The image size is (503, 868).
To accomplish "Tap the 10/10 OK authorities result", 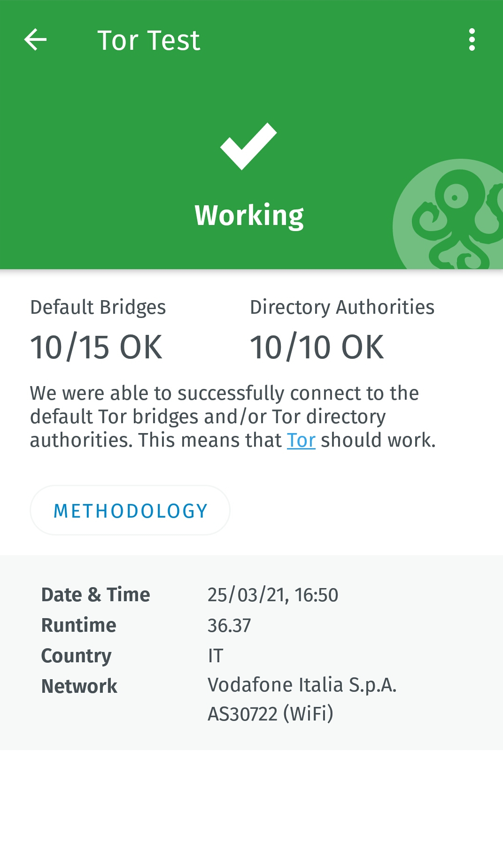I will tap(317, 348).
